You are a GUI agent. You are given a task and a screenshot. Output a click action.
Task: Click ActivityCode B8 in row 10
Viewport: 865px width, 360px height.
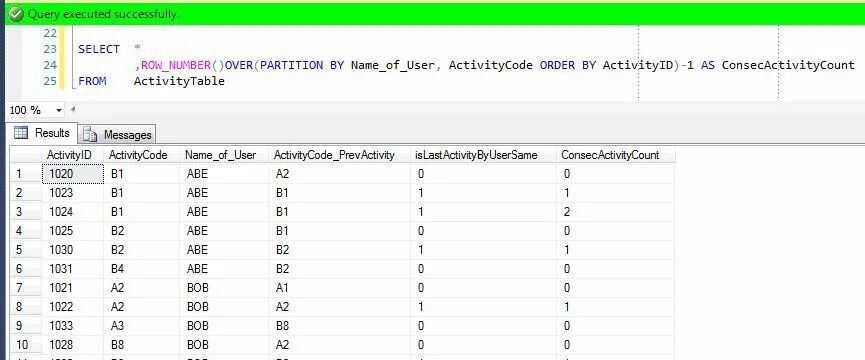(x=142, y=345)
